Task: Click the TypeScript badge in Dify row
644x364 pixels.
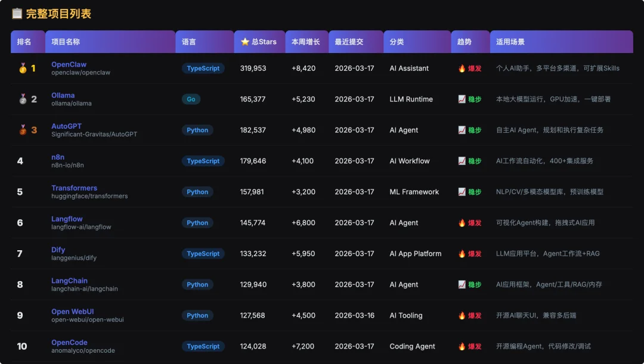Action: tap(203, 254)
